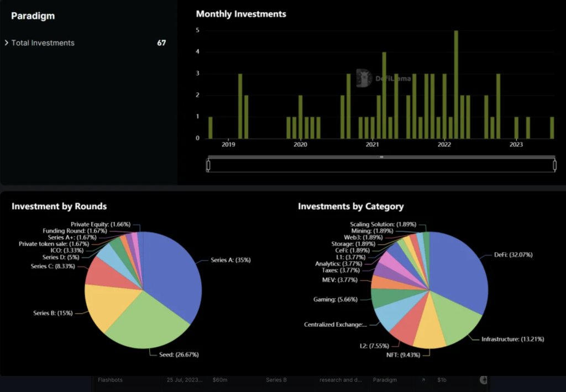Click the "Web3: (1.89%)" pie label

pyautogui.click(x=363, y=237)
